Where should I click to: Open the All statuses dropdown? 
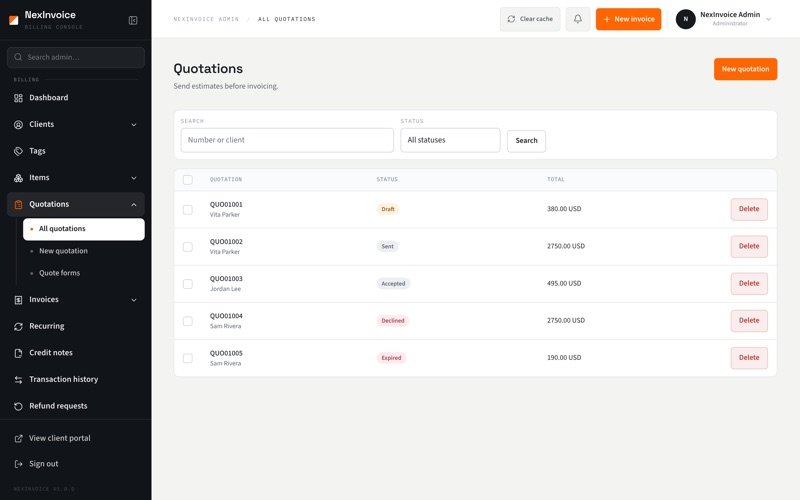(x=450, y=140)
